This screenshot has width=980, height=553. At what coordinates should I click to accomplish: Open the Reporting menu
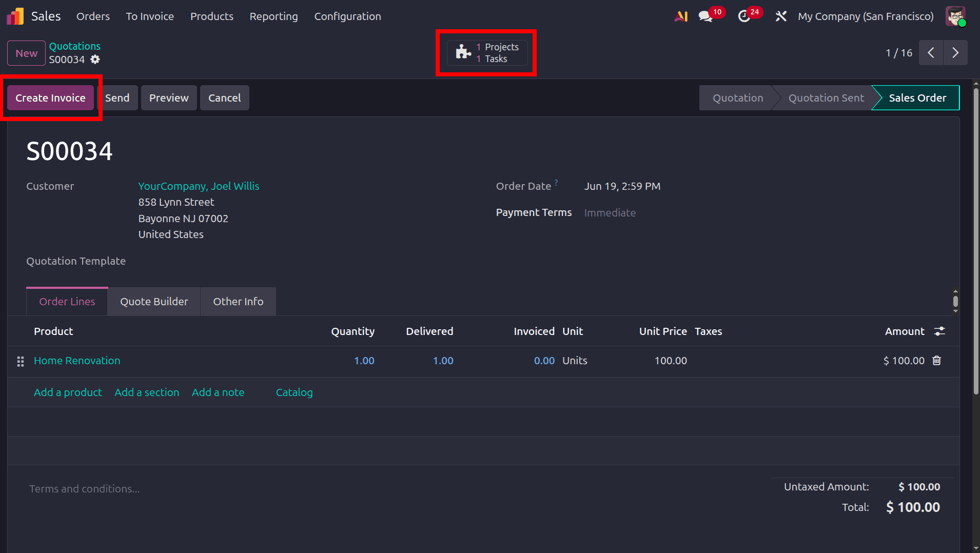273,16
